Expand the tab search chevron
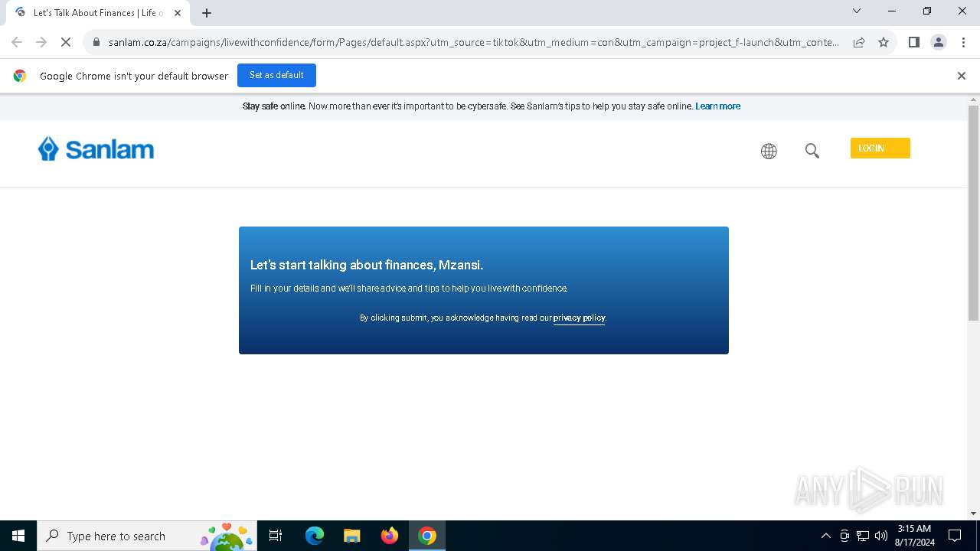The width and height of the screenshot is (980, 551). pyautogui.click(x=857, y=11)
